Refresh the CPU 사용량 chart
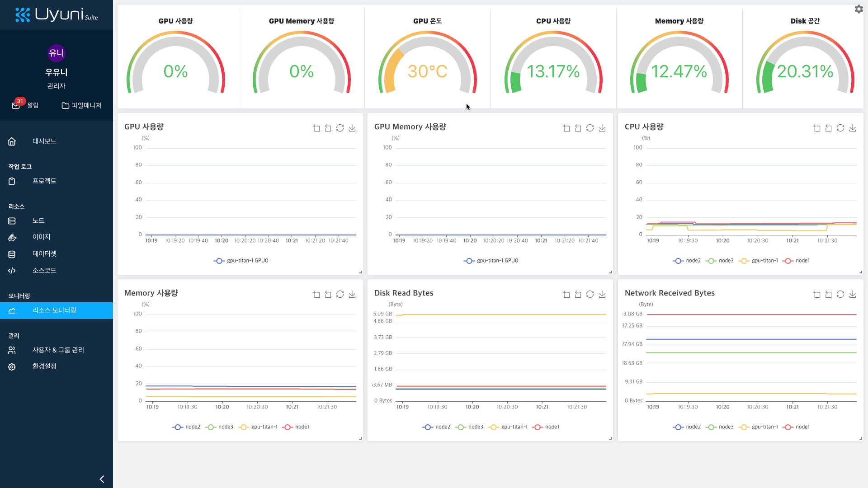 (x=840, y=128)
